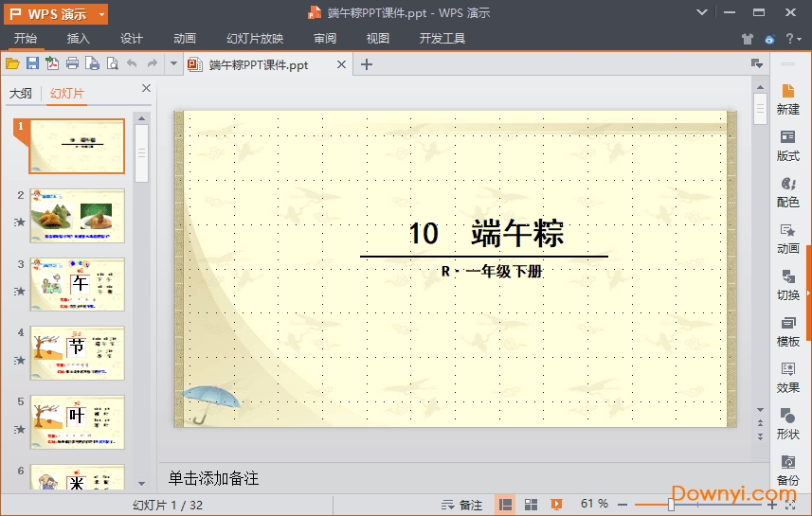Image resolution: width=812 pixels, height=516 pixels.
Task: Open the 开发工具 ribbon tab
Action: tap(442, 38)
